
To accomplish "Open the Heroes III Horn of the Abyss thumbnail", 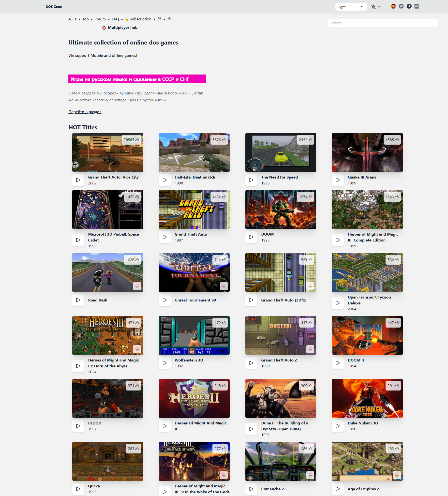I will click(x=107, y=336).
